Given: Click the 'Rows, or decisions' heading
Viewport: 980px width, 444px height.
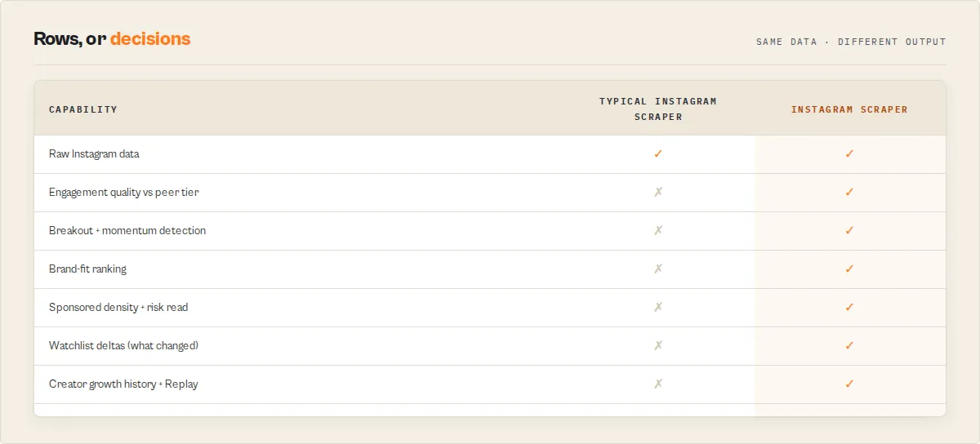Looking at the screenshot, I should [112, 38].
